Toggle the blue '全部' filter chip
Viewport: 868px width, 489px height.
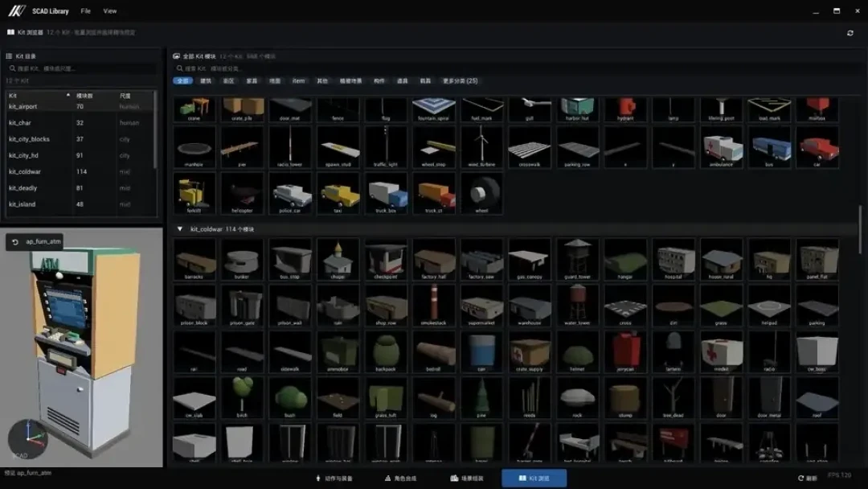[x=182, y=81]
